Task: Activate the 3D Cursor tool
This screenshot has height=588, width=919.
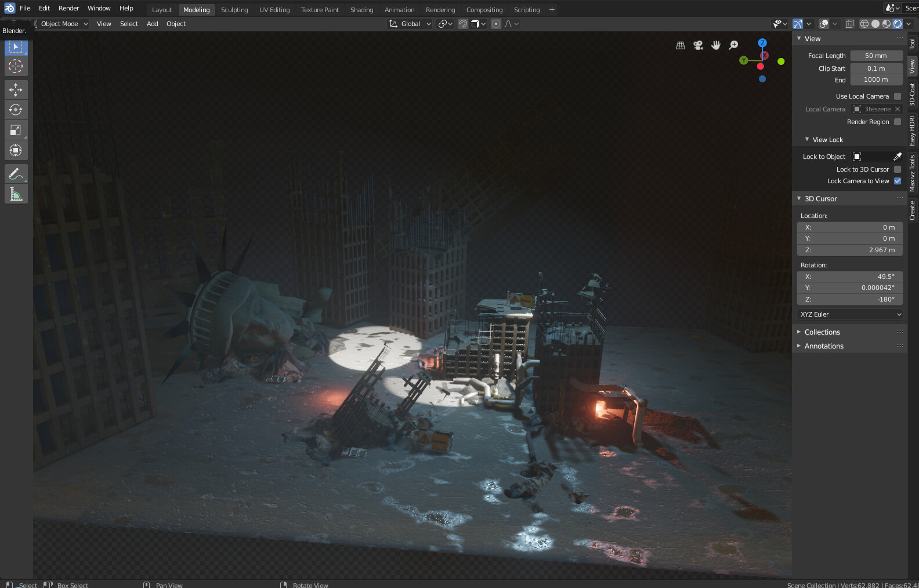Action: pos(16,66)
